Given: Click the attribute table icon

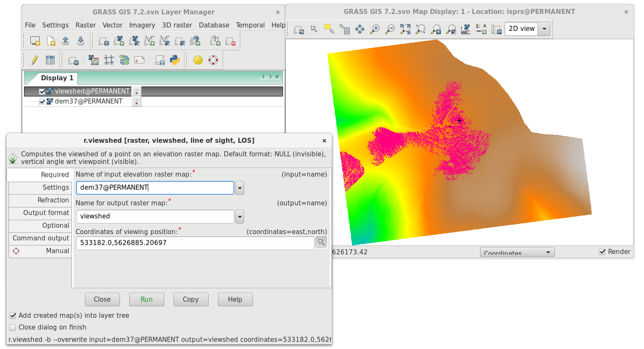Looking at the screenshot, I should 50,60.
